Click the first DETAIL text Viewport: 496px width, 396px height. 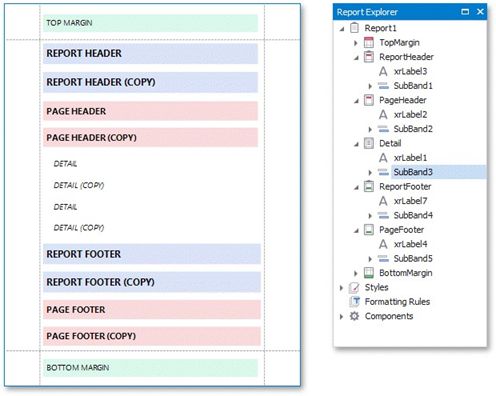point(65,164)
